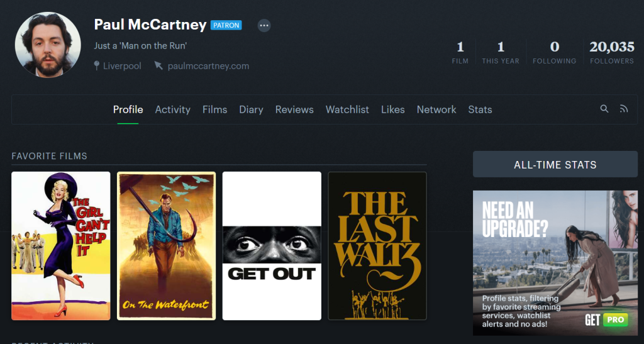Select the Get Out film poster
Screen dimensions: 644x344
click(x=272, y=246)
